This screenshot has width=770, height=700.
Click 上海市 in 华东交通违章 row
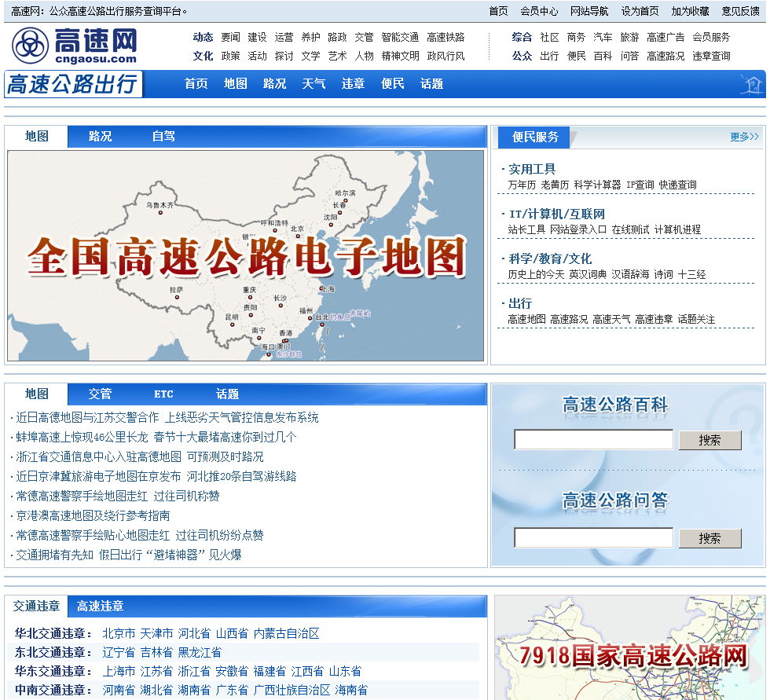coord(119,672)
